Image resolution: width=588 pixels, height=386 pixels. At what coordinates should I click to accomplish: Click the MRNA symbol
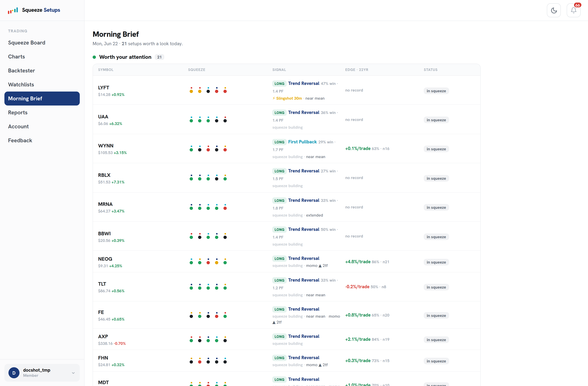(105, 204)
